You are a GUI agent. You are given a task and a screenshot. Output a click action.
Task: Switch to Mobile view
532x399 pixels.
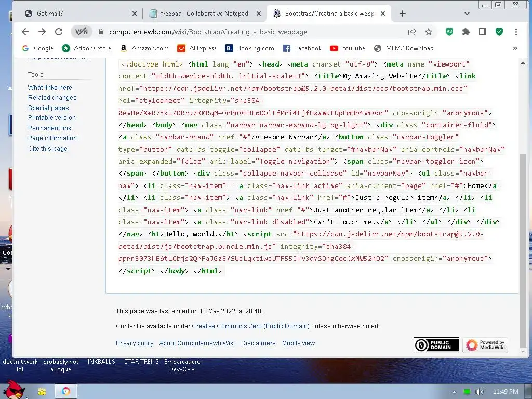coord(298,343)
